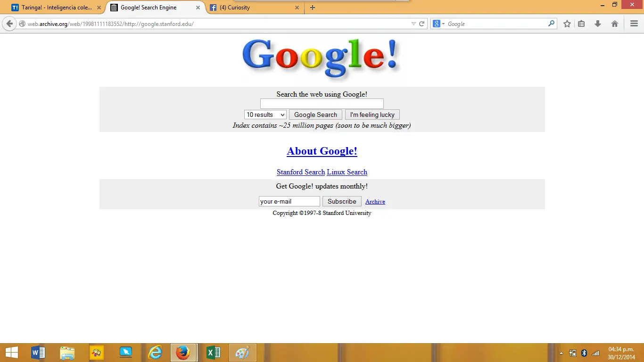Viewport: 644px width, 362px height.
Task: Go to the Firefox home page
Action: coord(615,24)
